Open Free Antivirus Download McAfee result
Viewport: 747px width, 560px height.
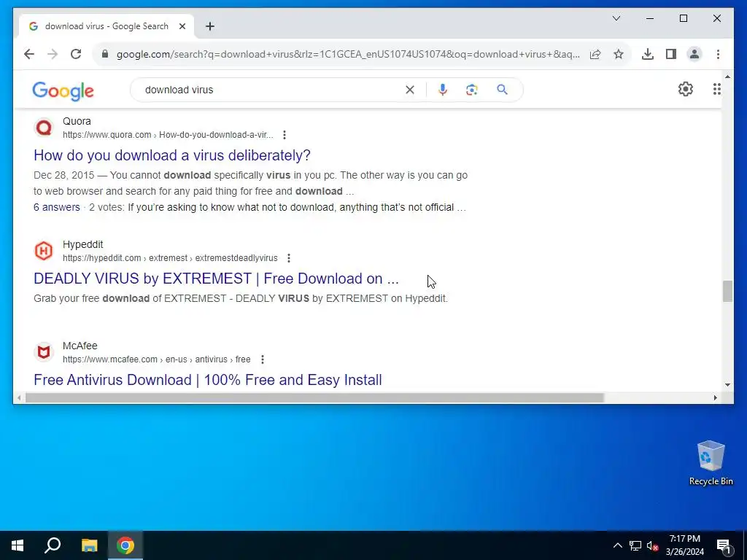208,380
